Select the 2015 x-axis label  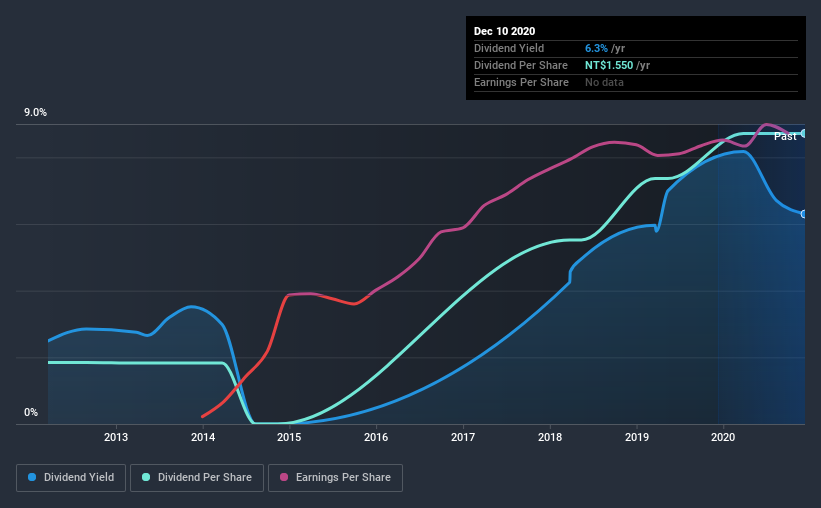tap(289, 437)
